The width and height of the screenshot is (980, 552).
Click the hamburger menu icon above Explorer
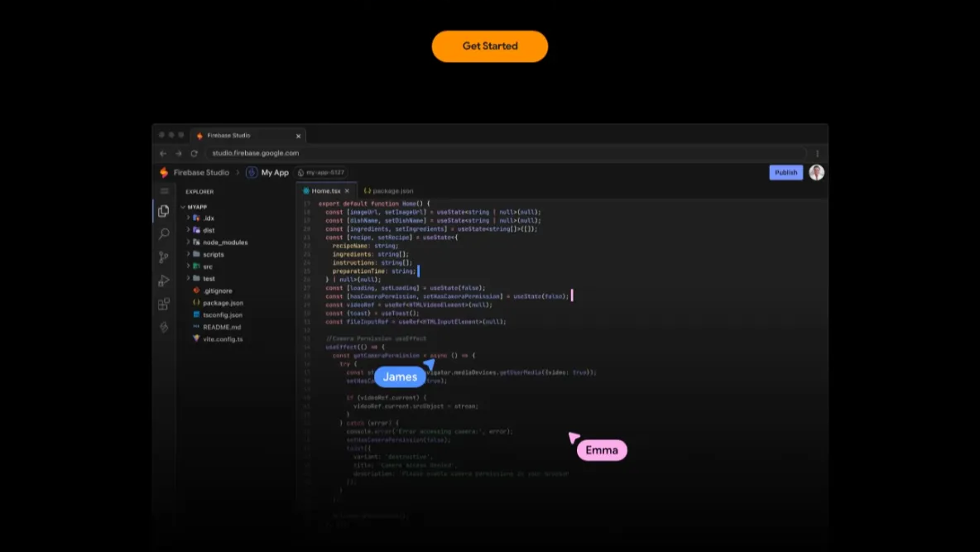(164, 191)
